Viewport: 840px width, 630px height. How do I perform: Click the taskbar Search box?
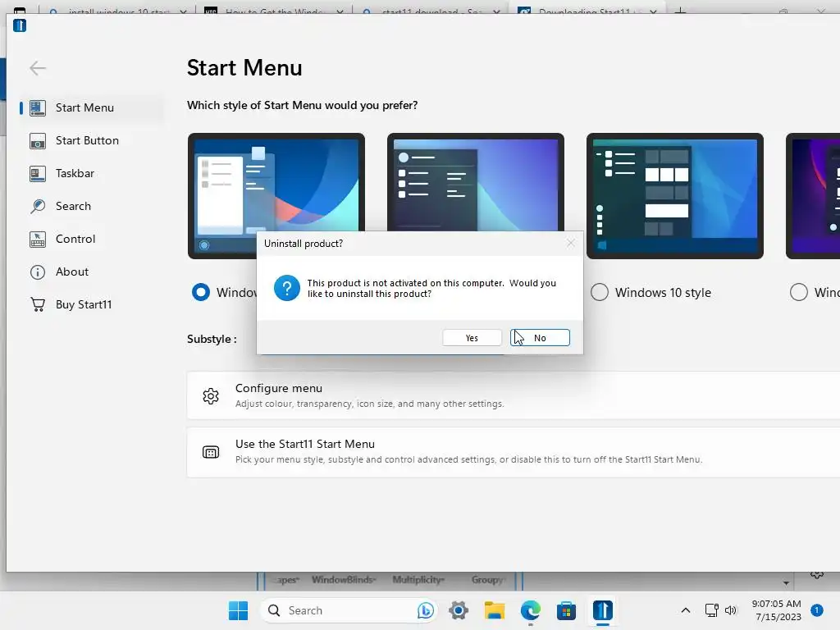click(349, 610)
